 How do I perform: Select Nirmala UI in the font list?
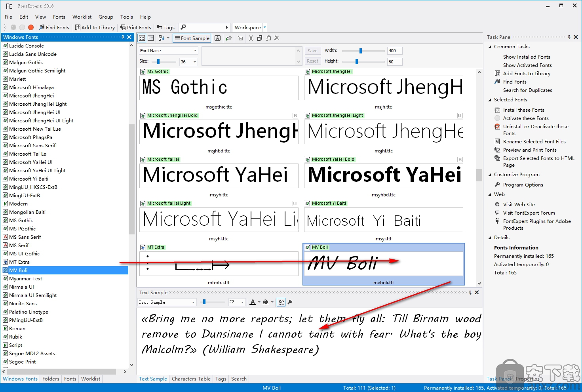(21, 287)
